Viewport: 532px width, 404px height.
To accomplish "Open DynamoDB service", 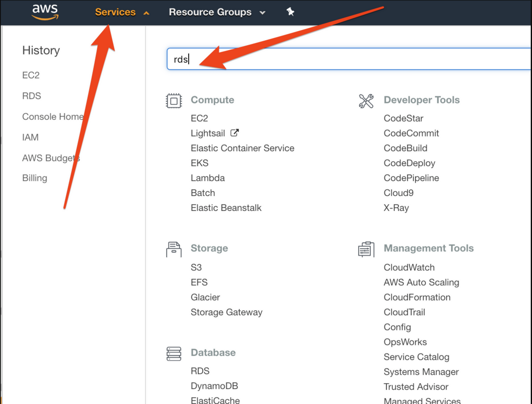I will pyautogui.click(x=214, y=386).
